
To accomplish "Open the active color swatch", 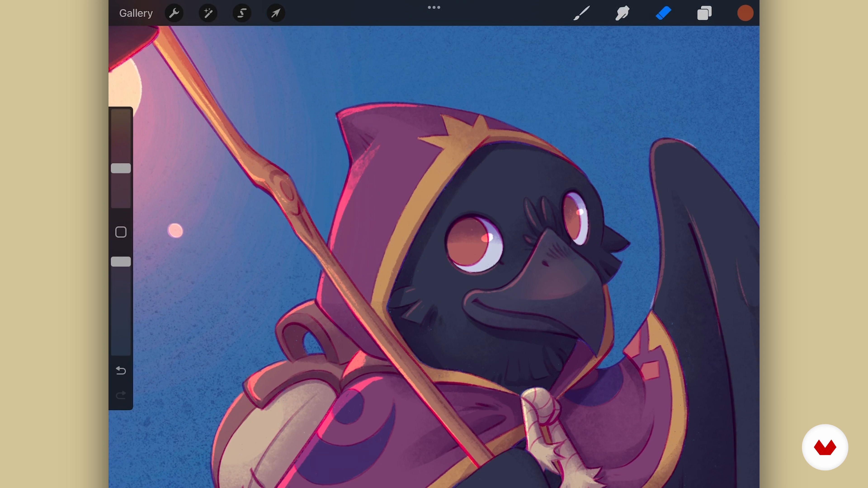I will [745, 13].
